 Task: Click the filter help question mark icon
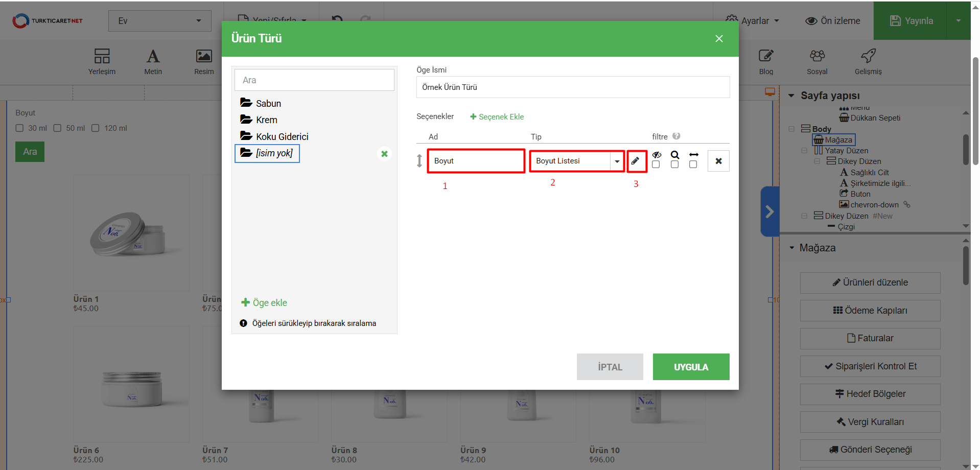point(676,136)
